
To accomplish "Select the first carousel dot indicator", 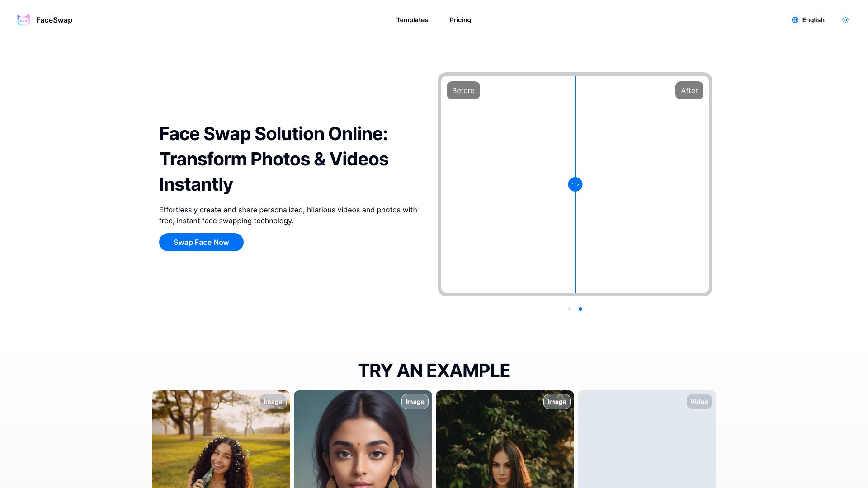I will [569, 309].
